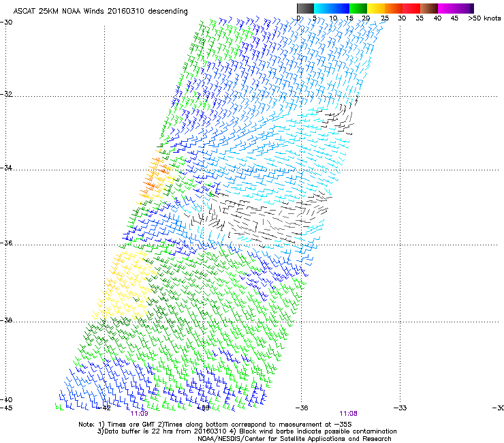This screenshot has width=504, height=443.
Task: Click latitude label -40
Action: click(6, 399)
